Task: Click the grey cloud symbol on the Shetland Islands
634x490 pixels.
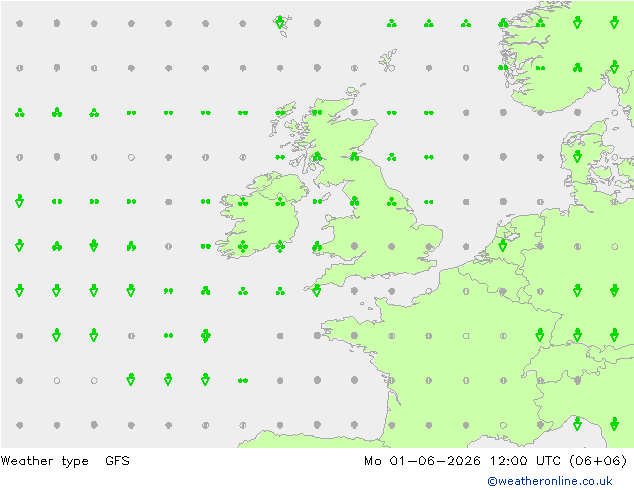Action: click(391, 68)
